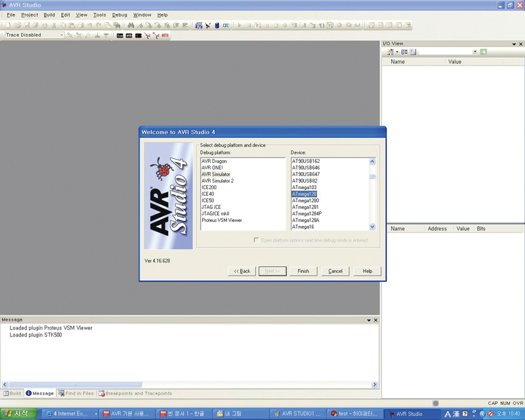The image size is (525, 420).
Task: Select AVR Simulator 2 platform
Action: 218,181
